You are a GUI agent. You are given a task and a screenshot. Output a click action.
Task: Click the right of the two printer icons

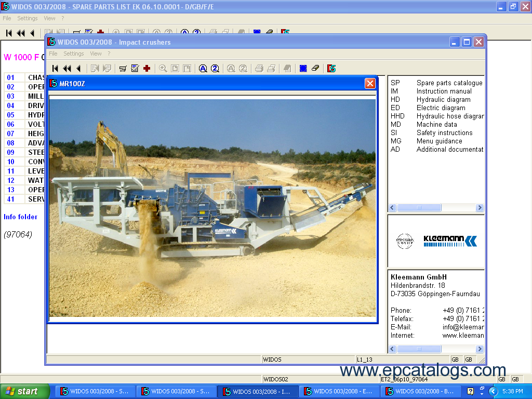click(x=271, y=69)
